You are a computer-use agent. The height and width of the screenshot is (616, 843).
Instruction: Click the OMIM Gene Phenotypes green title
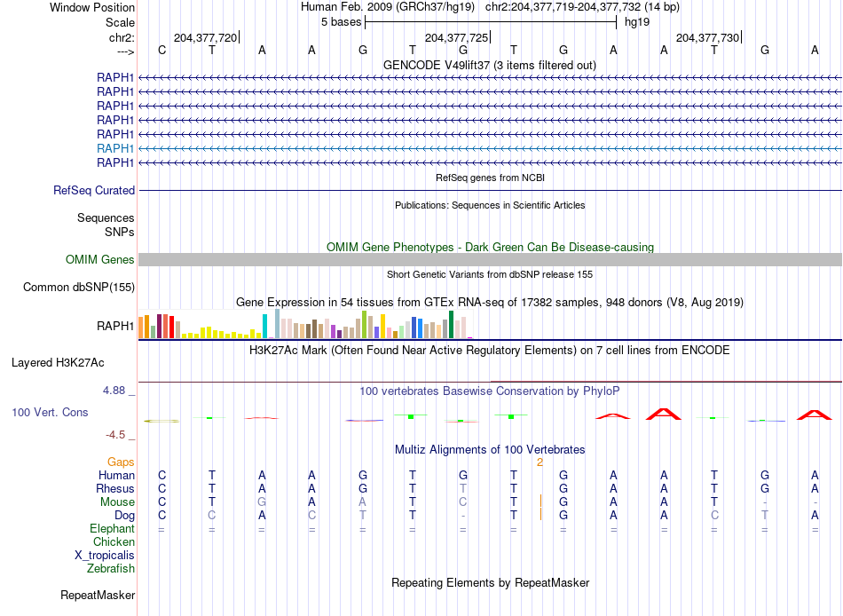(491, 247)
